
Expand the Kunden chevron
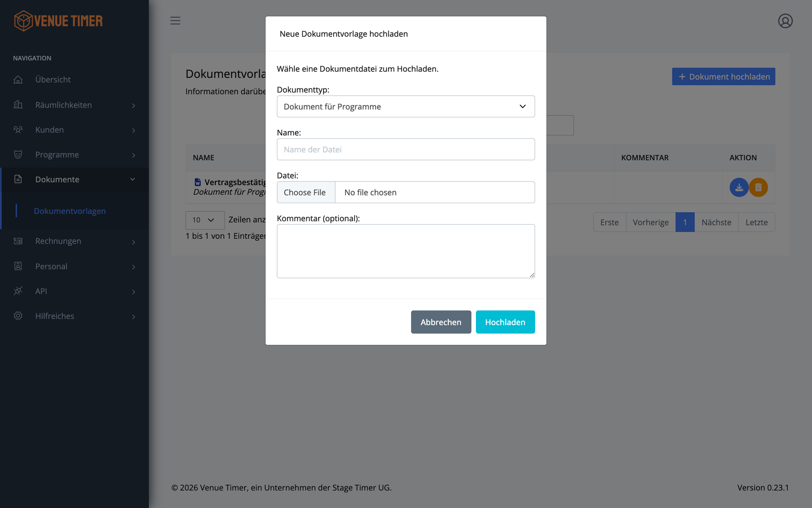[134, 130]
